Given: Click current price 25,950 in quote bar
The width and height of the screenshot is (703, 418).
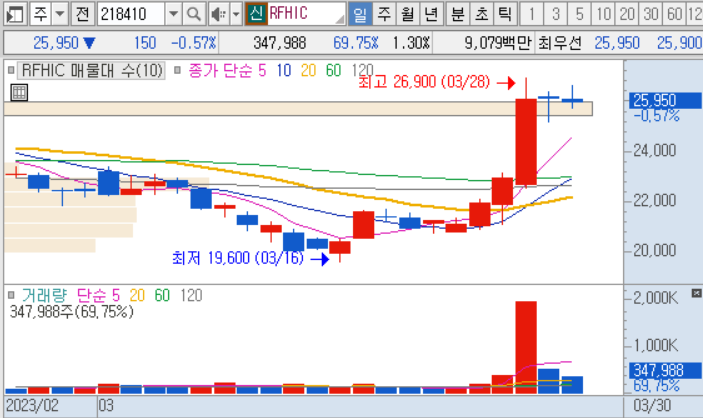Looking at the screenshot, I should click(x=56, y=43).
